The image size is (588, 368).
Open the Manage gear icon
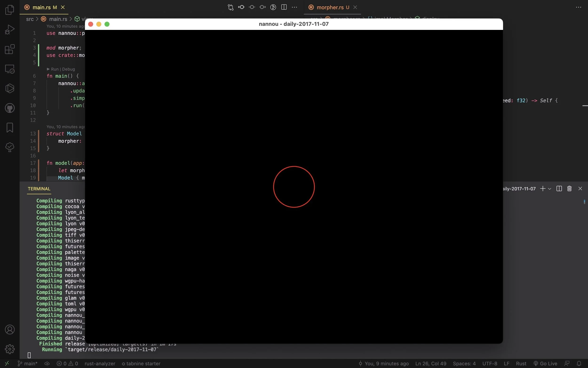pos(10,349)
